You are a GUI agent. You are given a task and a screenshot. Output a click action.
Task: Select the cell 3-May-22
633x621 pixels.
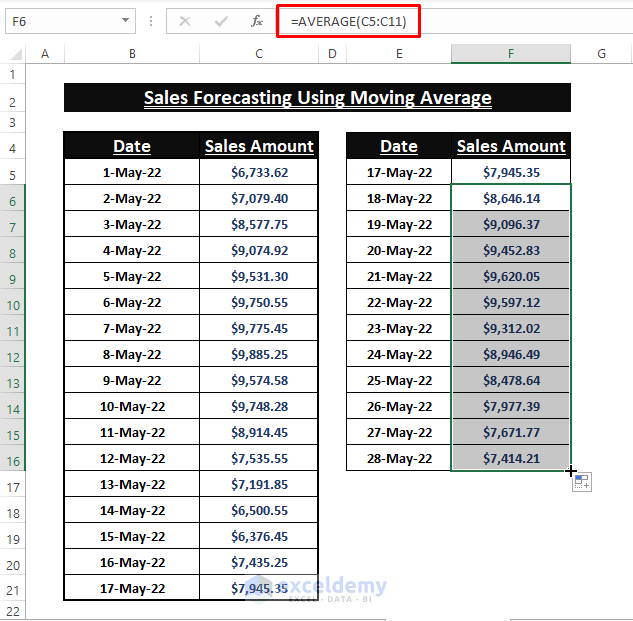132,224
